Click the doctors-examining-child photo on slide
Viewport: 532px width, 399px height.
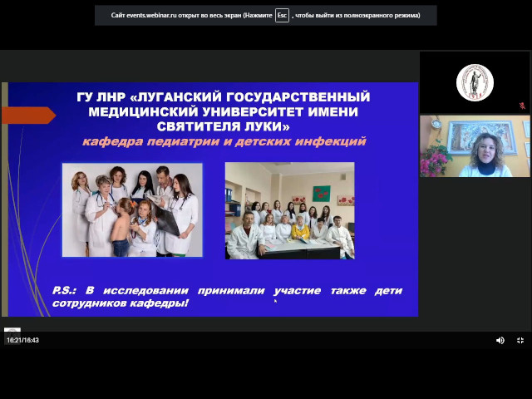pos(132,210)
